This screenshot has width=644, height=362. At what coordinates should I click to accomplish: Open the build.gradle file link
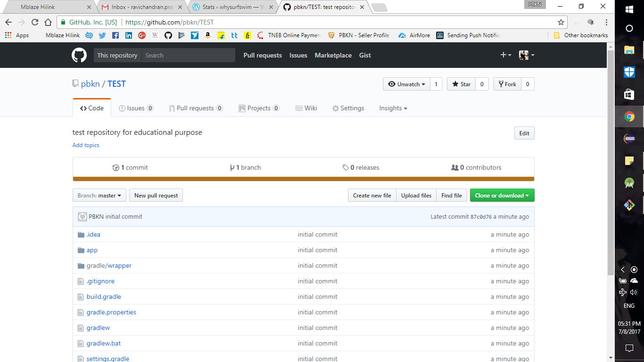(x=104, y=296)
